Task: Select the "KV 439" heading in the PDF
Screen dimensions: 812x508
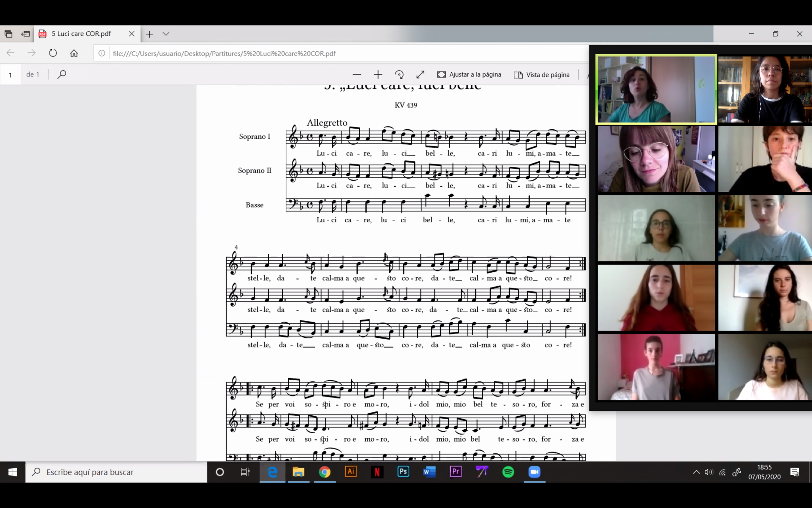Action: tap(406, 105)
